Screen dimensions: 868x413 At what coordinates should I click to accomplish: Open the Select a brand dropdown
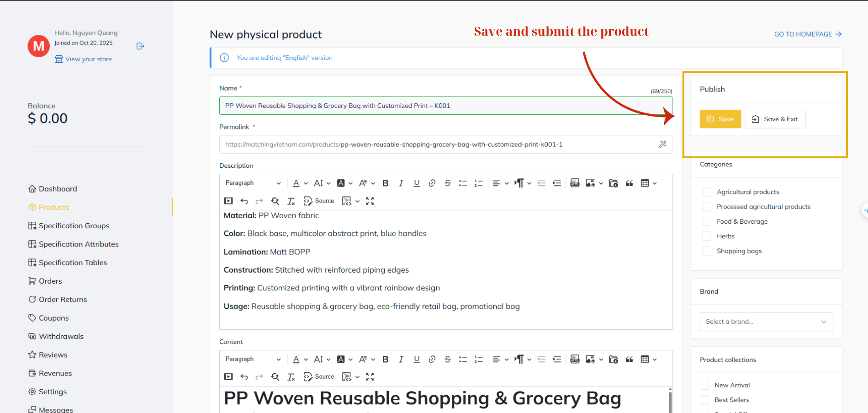tap(766, 322)
